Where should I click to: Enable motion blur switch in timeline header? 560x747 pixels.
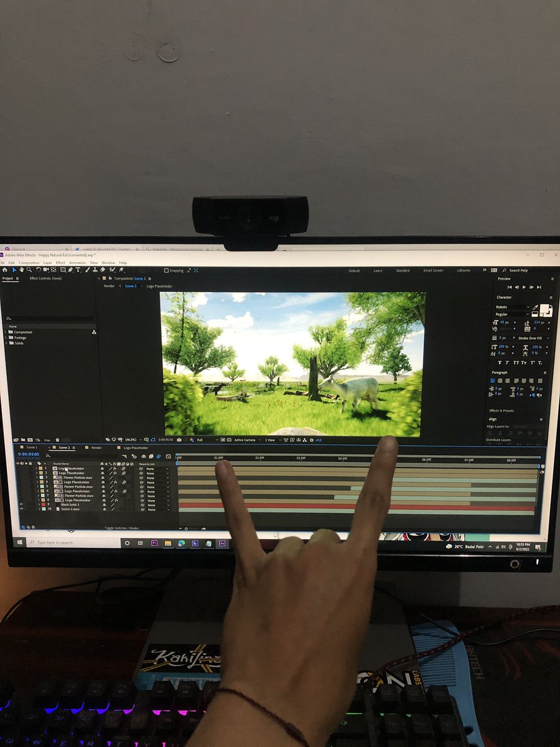pos(159,456)
